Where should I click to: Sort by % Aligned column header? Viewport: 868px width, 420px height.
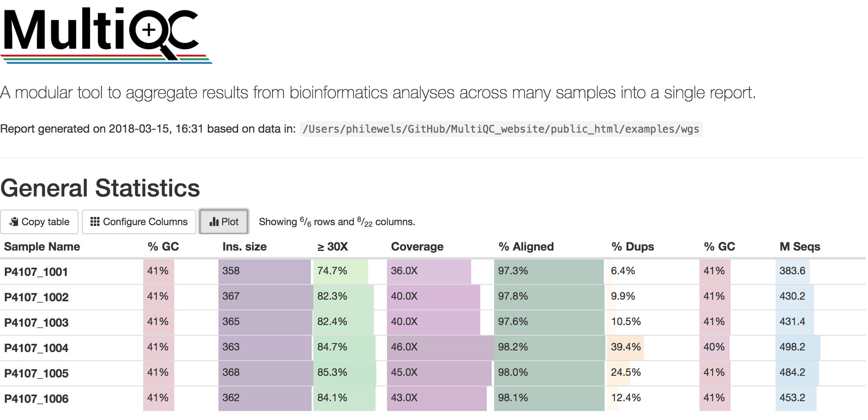[x=526, y=246]
